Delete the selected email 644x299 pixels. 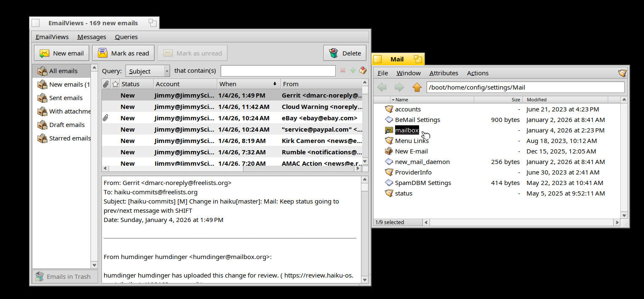click(x=345, y=53)
